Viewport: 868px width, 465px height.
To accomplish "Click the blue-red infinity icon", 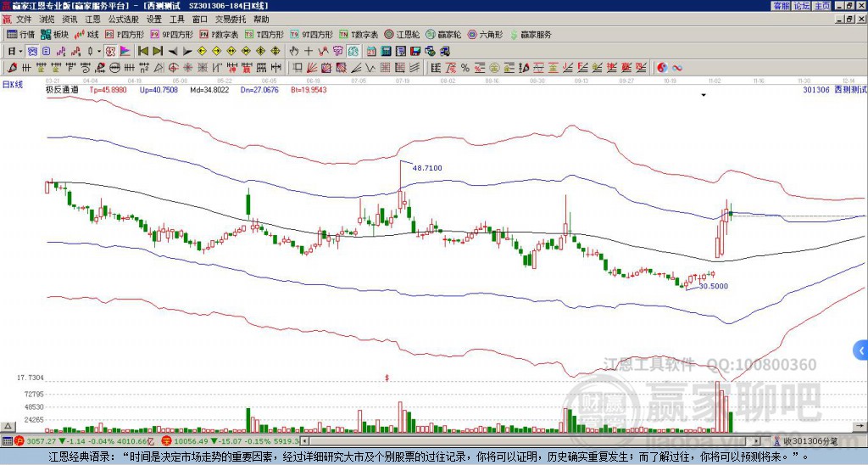I will (x=677, y=68).
